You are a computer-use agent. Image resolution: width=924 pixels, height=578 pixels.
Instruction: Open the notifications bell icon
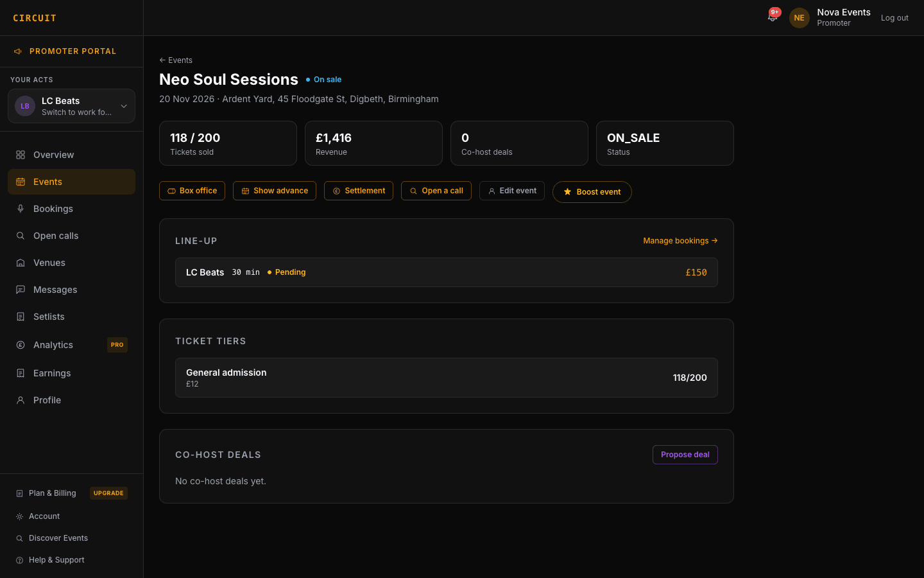tap(773, 17)
